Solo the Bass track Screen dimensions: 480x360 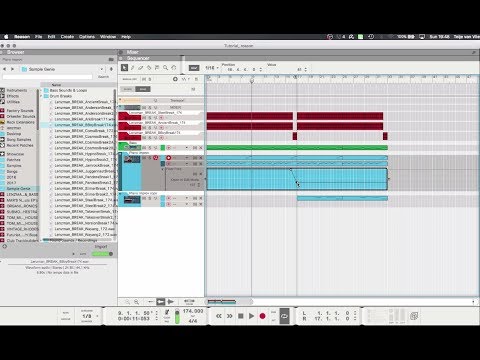point(150,148)
